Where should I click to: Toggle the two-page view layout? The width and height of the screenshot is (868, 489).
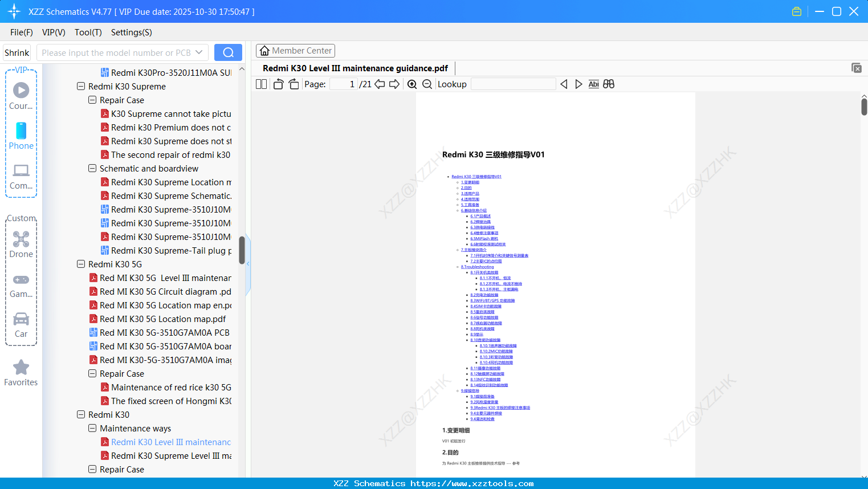261,84
